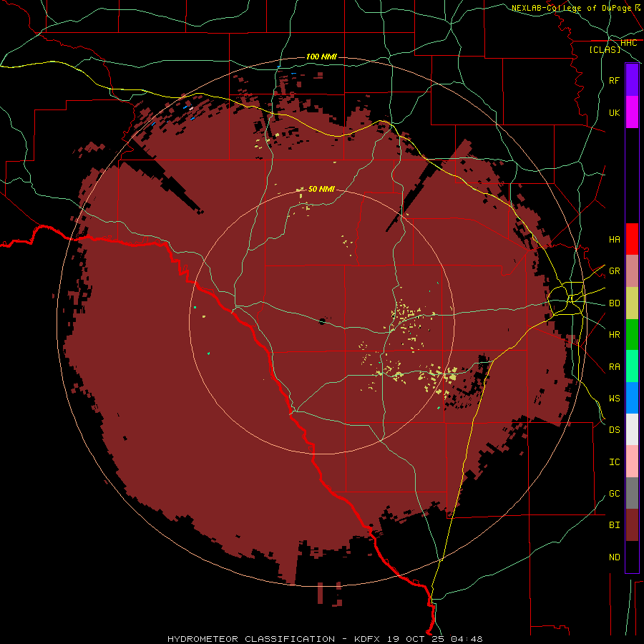Select the GC gray legend swatch
Screen dimensions: 644x644
(x=632, y=493)
